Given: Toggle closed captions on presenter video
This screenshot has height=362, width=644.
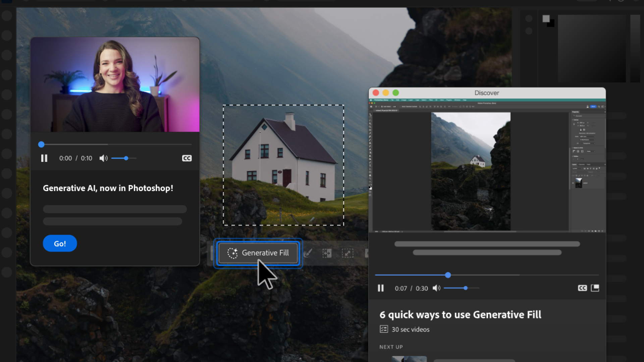Looking at the screenshot, I should pos(187,158).
